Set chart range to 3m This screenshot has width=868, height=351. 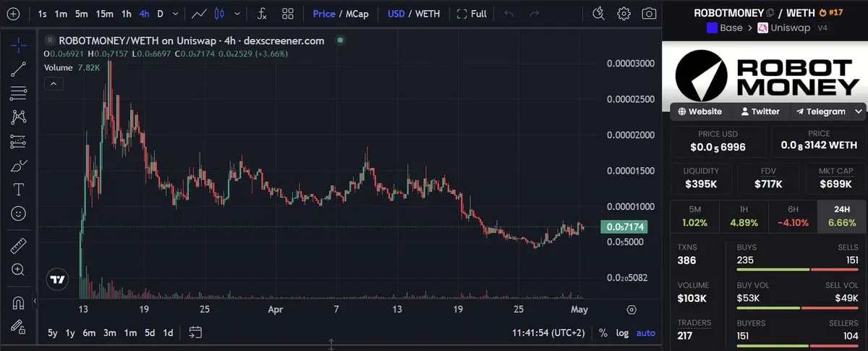(109, 333)
